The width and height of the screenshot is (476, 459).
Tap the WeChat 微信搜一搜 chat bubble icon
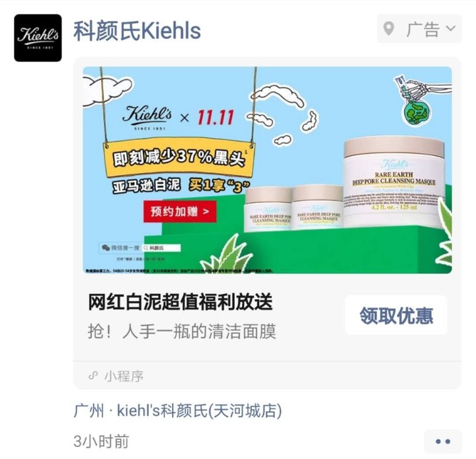point(106,248)
